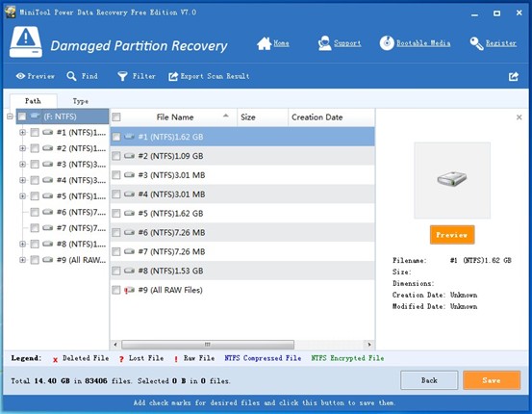Click the MiniTool app icon in title bar
532x414 pixels.
(x=10, y=13)
